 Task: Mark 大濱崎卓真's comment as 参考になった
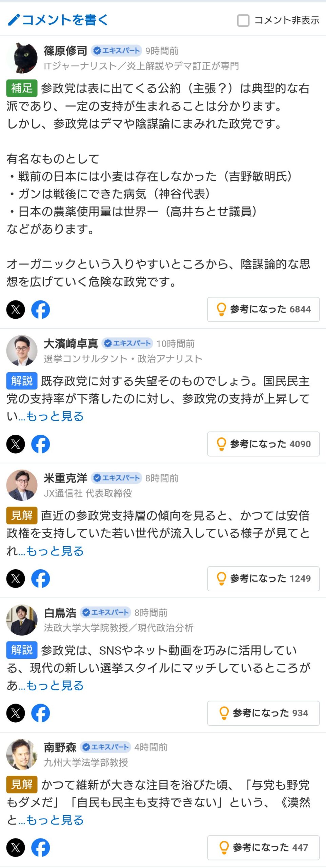(263, 444)
